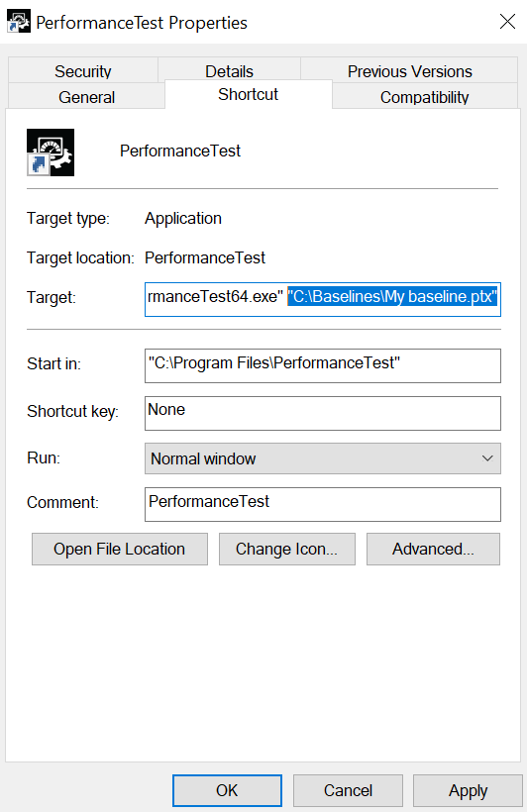
Task: Click the PerformanceTest shortcut icon
Action: coord(51,152)
